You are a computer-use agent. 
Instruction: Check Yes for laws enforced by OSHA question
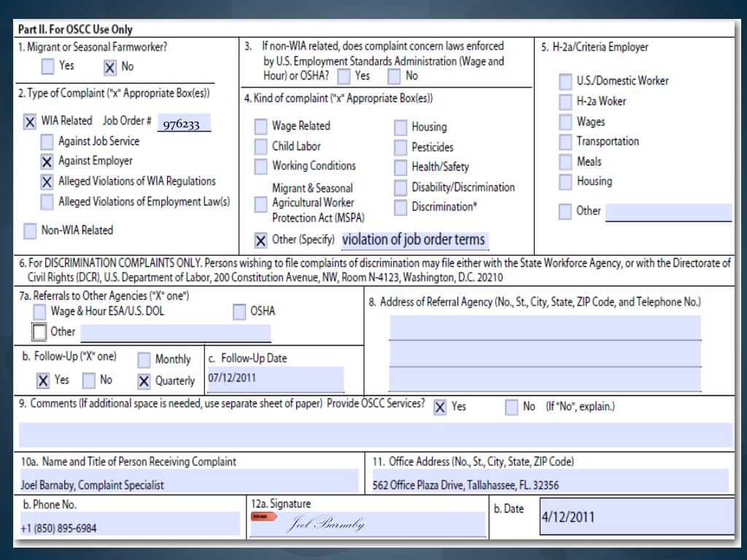click(344, 76)
